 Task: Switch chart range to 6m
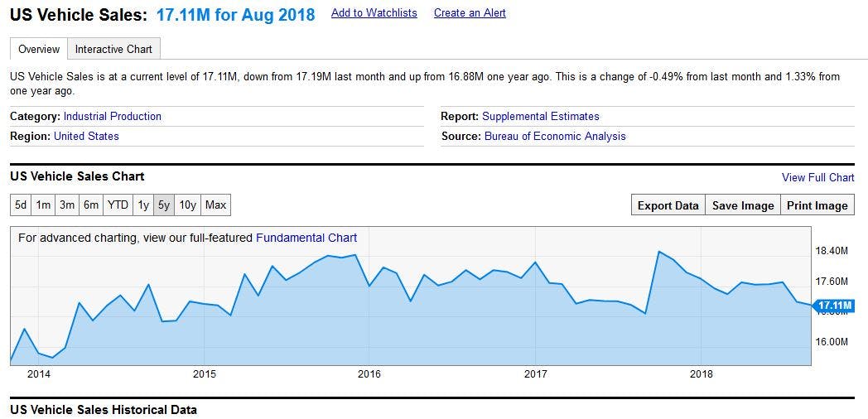click(91, 205)
